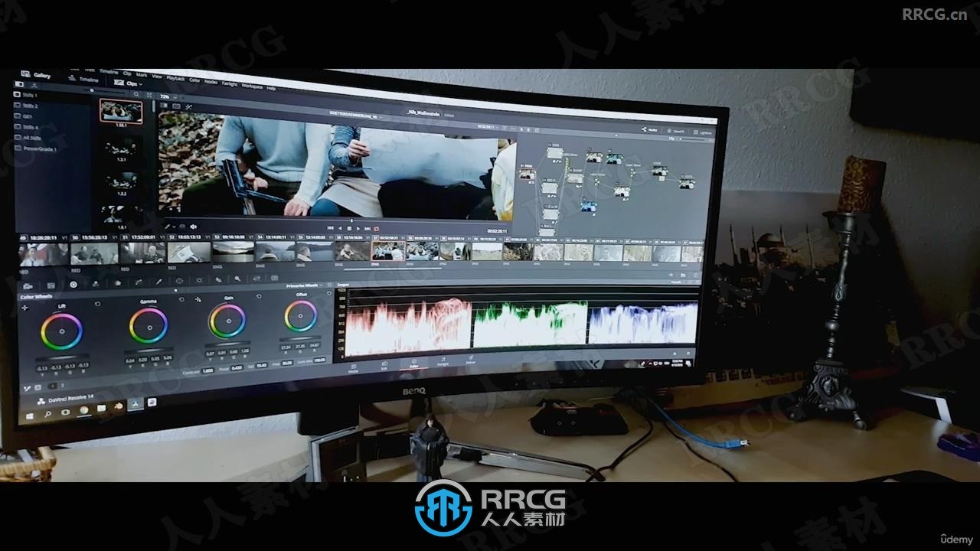This screenshot has width=980, height=551.
Task: Reset the Lift color wheel
Action: click(97, 304)
